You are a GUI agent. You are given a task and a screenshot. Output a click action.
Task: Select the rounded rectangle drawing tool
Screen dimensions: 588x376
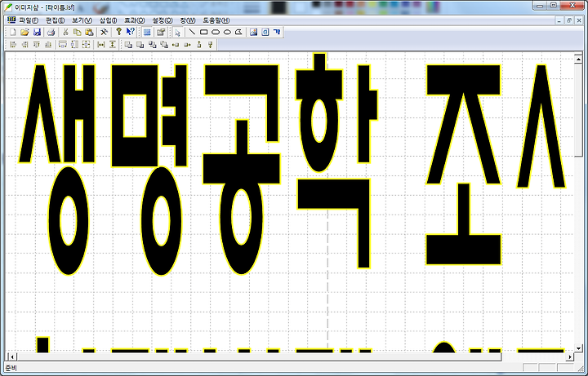point(216,32)
